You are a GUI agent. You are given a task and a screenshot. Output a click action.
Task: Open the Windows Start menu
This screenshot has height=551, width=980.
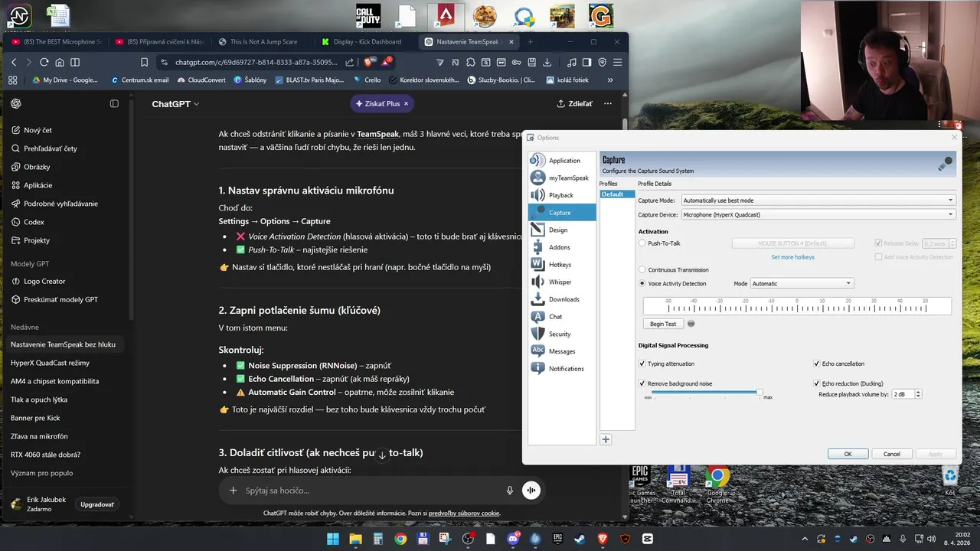pos(333,539)
